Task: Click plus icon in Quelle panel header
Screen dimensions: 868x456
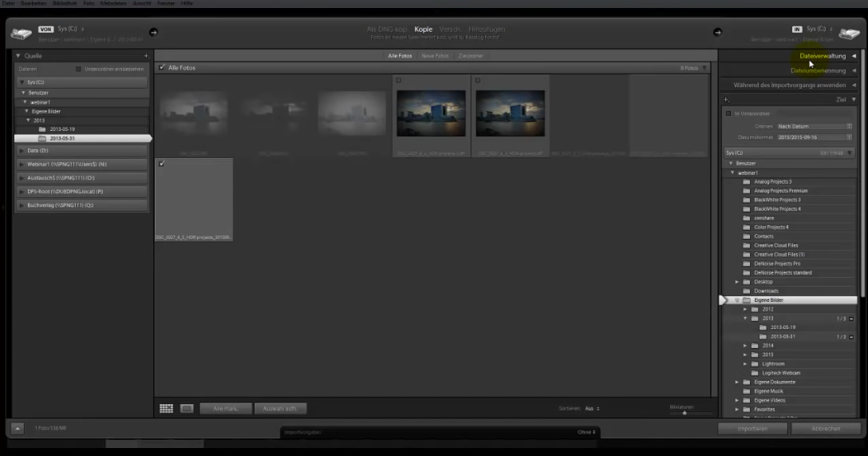Action: (146, 56)
